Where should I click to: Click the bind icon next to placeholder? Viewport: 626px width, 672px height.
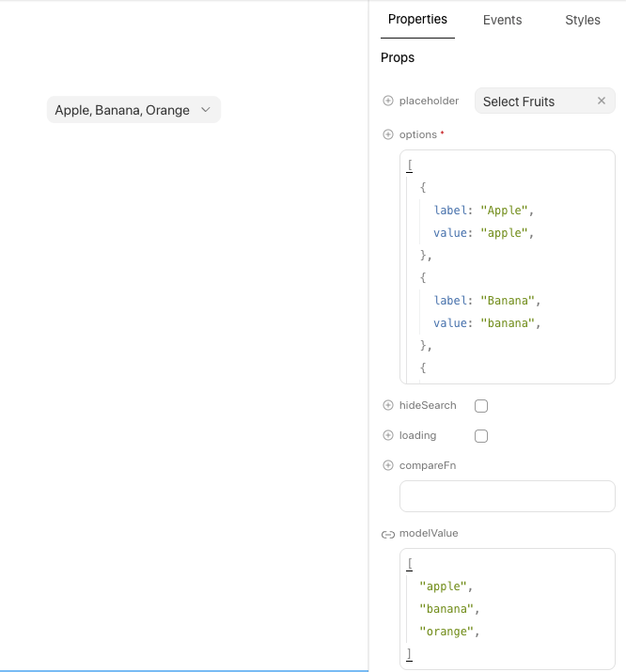coord(388,102)
